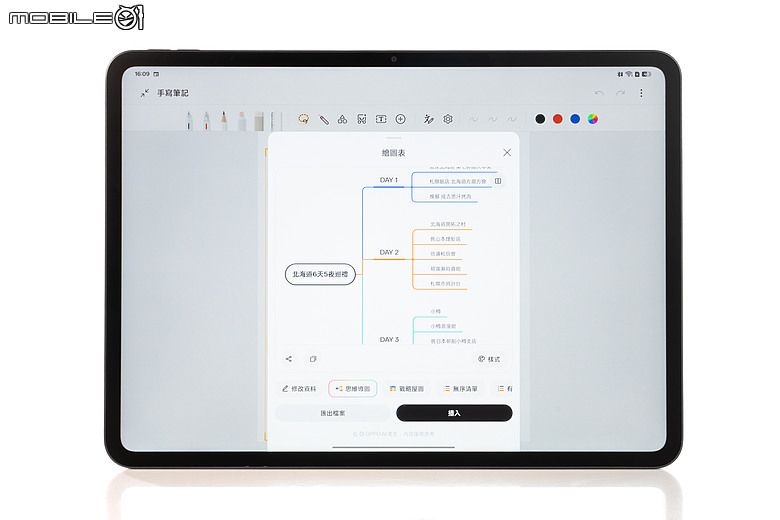780x520 pixels.
Task: Select the ruler tool
Action: [x=276, y=121]
